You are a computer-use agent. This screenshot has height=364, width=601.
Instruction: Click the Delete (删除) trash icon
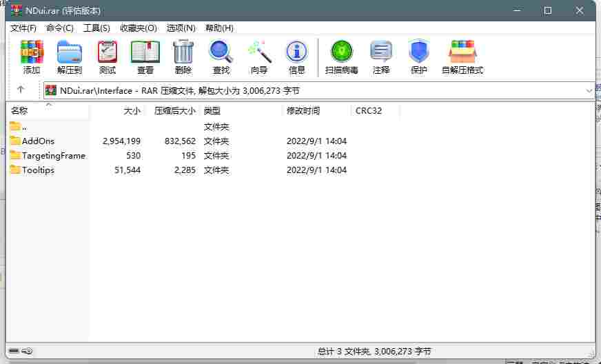click(183, 52)
